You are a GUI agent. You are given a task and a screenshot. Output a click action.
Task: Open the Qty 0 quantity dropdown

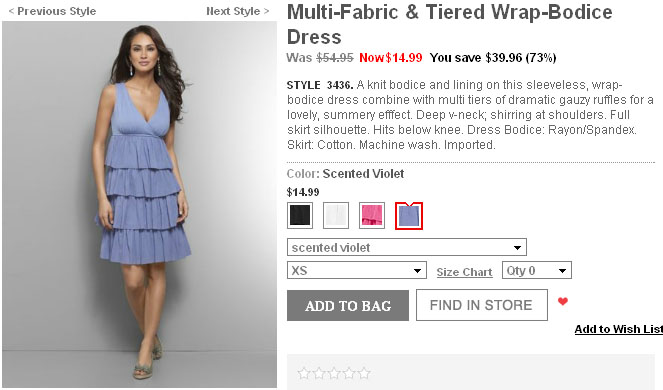point(536,270)
